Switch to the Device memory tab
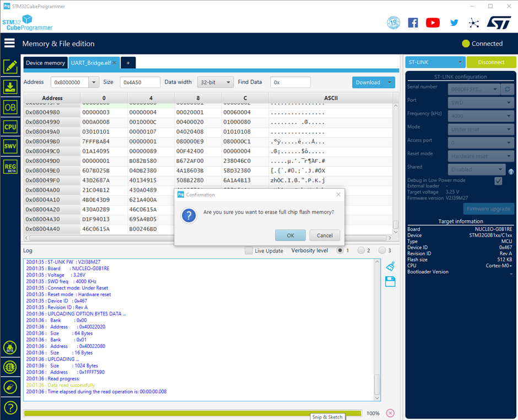518x420 pixels. [x=45, y=63]
